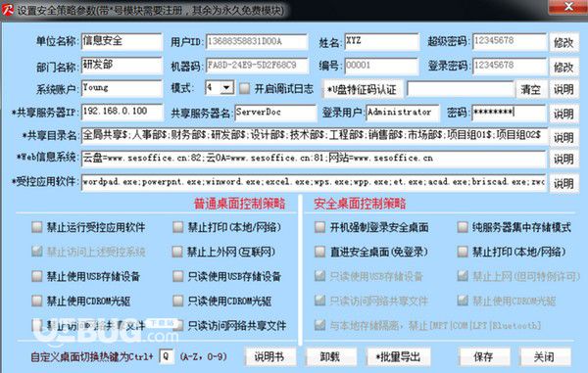Click the 共享目录名 input field

coord(314,135)
